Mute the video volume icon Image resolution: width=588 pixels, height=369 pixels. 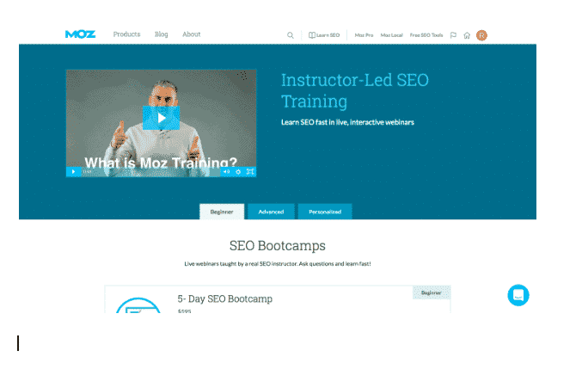click(x=226, y=171)
